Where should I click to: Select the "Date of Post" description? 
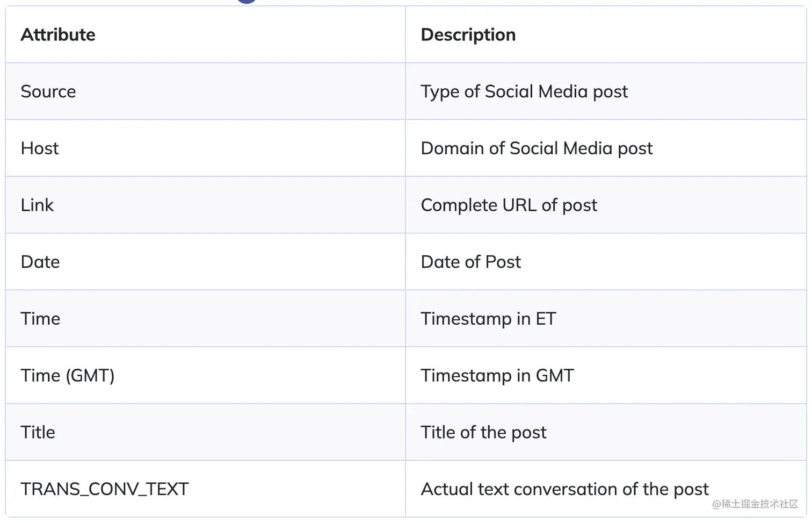click(470, 262)
